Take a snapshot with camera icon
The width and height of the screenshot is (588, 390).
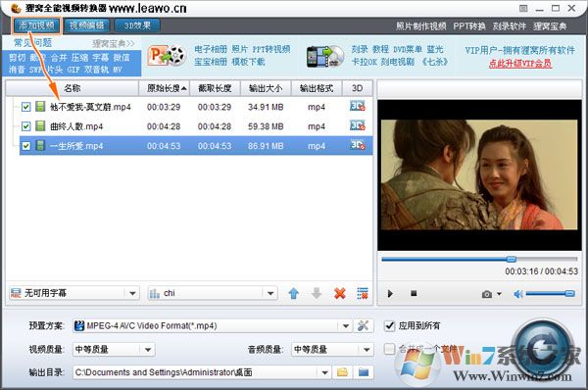point(487,294)
